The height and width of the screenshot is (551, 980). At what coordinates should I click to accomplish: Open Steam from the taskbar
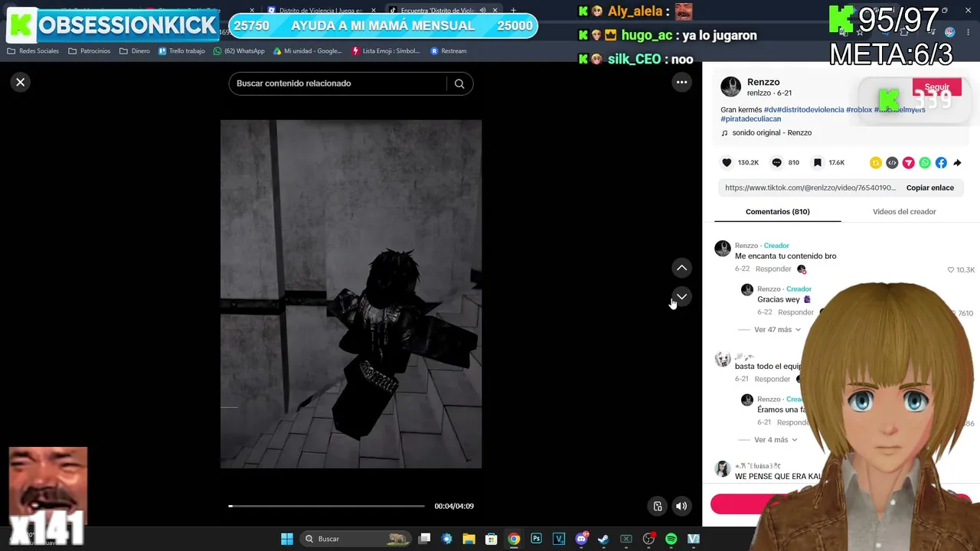coord(603,539)
